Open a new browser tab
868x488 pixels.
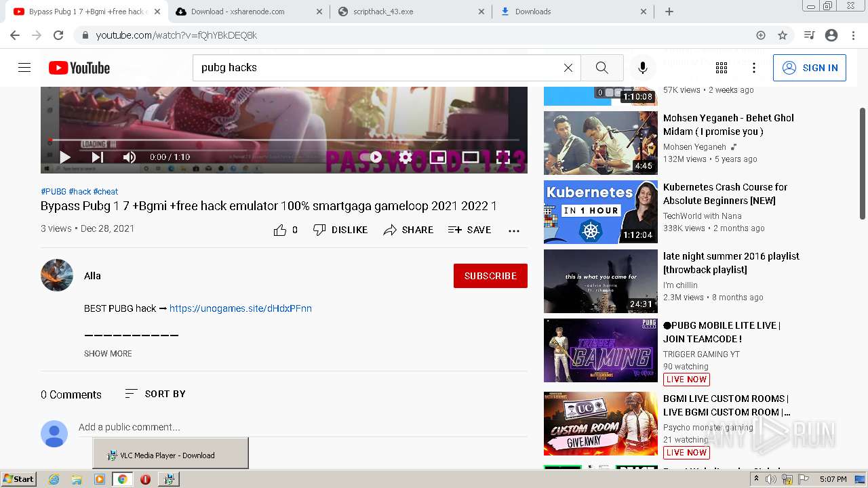669,12
